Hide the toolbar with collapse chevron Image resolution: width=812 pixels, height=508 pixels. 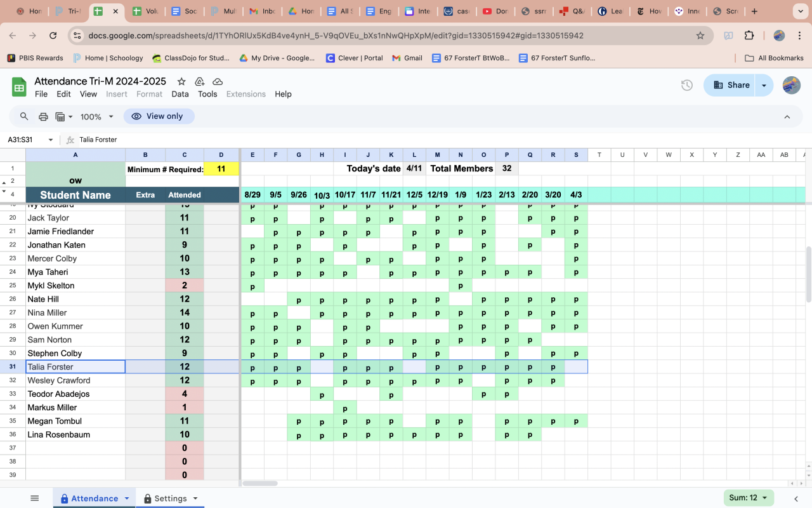click(x=787, y=117)
